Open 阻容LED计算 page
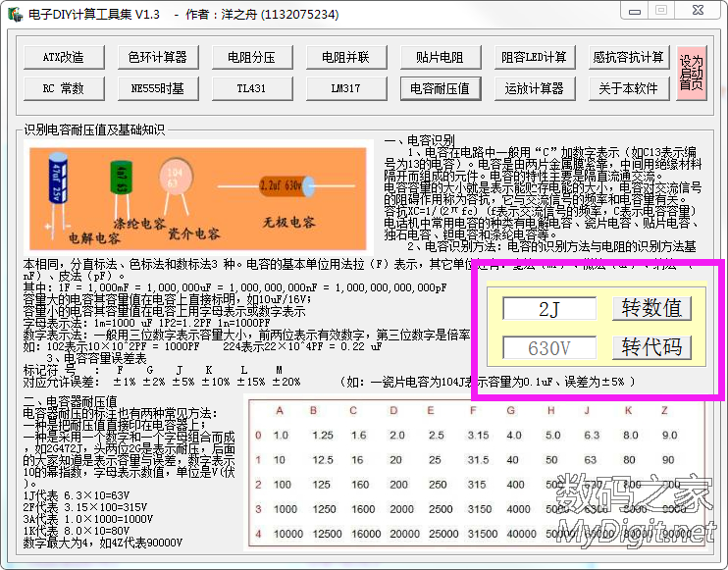The height and width of the screenshot is (570, 728). click(535, 57)
